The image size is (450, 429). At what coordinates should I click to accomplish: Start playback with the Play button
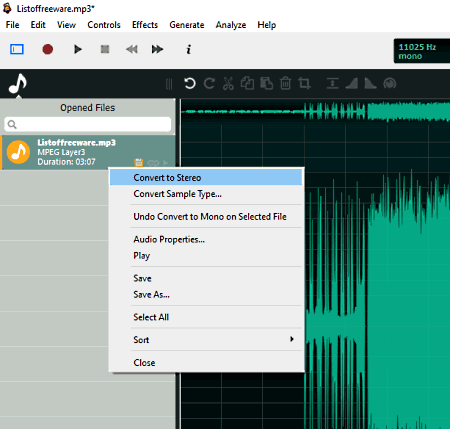pyautogui.click(x=78, y=49)
